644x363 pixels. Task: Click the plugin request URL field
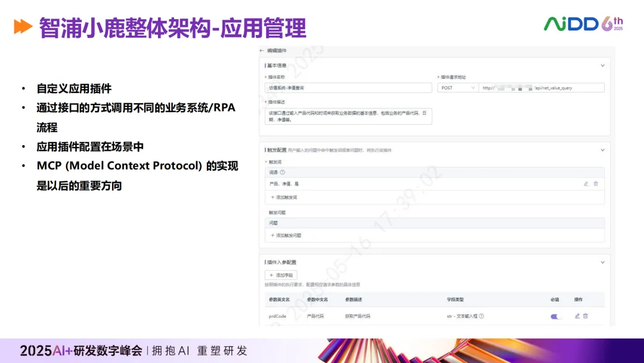point(541,88)
